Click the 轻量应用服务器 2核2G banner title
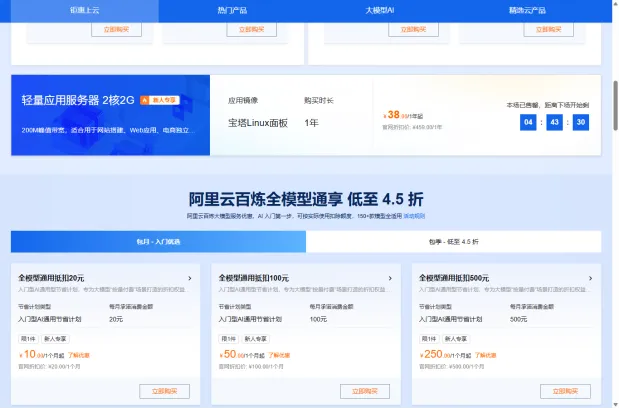Screen dimensions: 620x409 pos(78,100)
